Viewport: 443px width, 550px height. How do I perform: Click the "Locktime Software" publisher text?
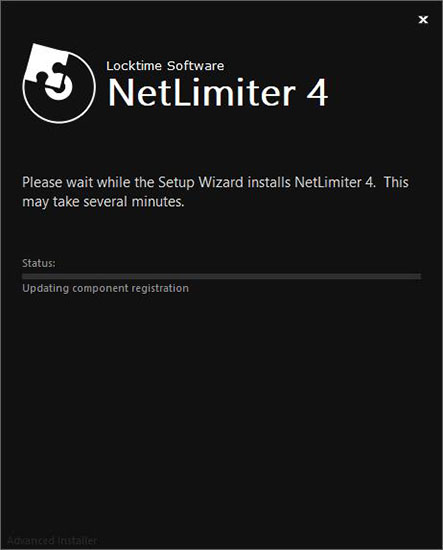pos(165,66)
